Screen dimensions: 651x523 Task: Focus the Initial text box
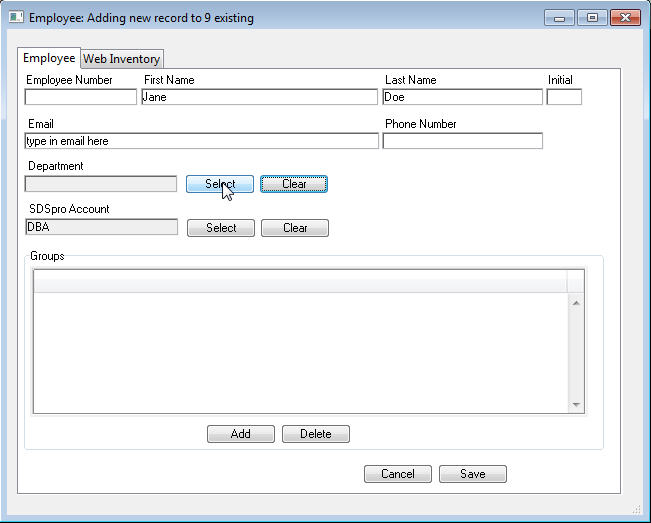click(x=564, y=97)
